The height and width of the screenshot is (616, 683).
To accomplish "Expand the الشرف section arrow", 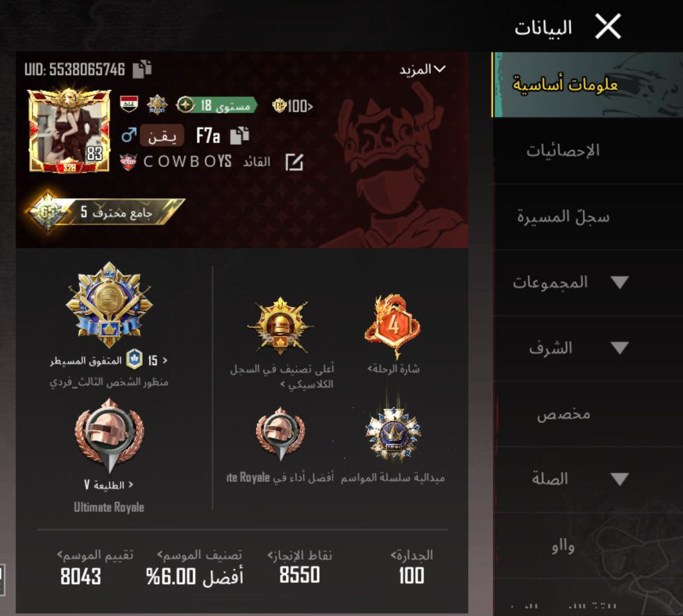I will [x=619, y=347].
